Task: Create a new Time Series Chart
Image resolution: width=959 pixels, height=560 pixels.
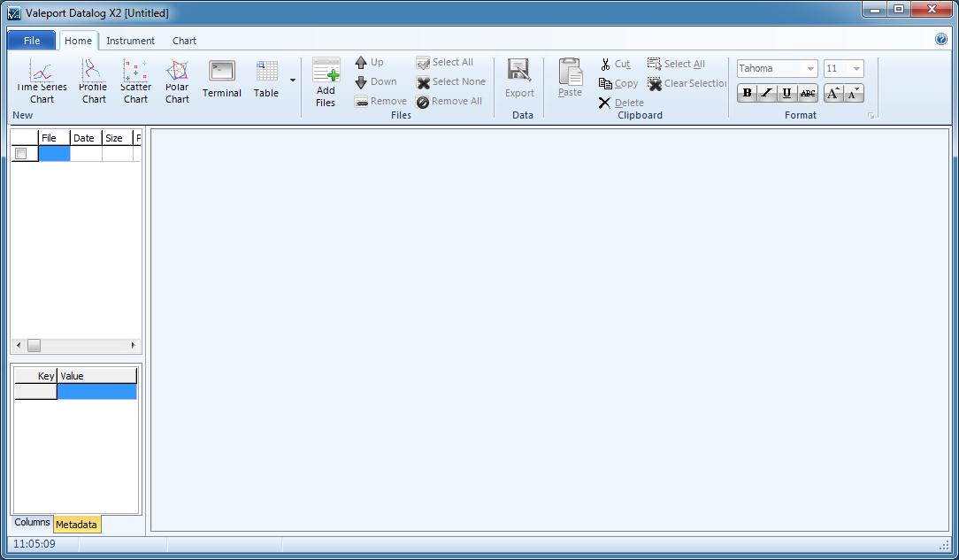Action: click(x=42, y=81)
